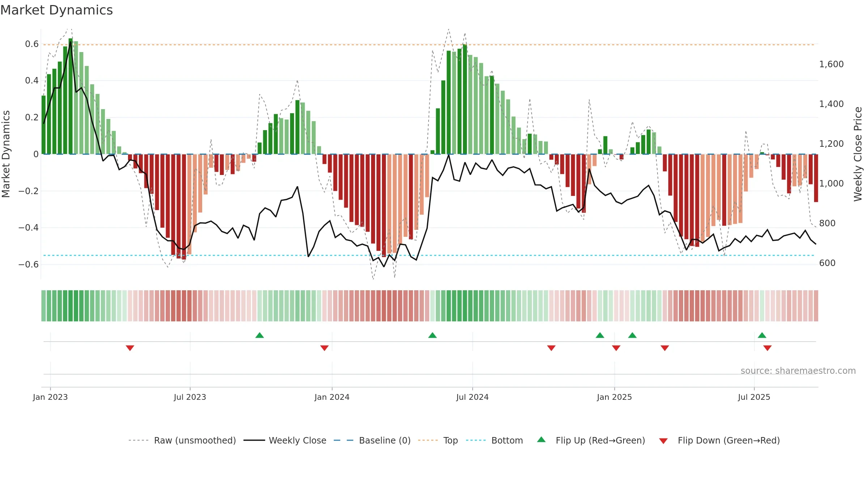Screen dimensions: 868x488
Task: Click the 1,000 right axis price label
Action: (831, 184)
